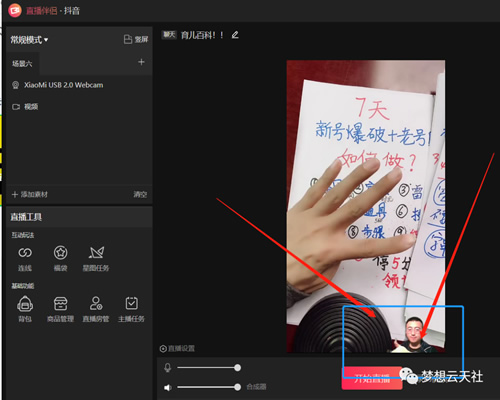Screen dimensions: 500x400
Task: Mute the microphone icon
Action: tap(168, 368)
